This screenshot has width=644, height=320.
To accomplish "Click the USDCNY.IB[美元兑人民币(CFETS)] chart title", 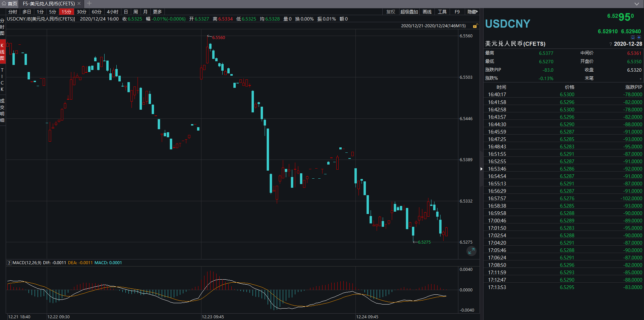I will (41, 19).
